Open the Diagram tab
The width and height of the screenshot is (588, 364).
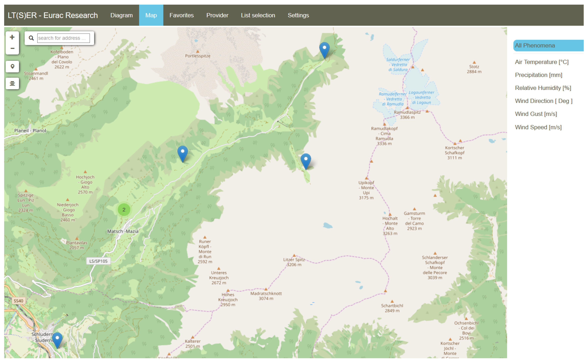click(x=121, y=15)
